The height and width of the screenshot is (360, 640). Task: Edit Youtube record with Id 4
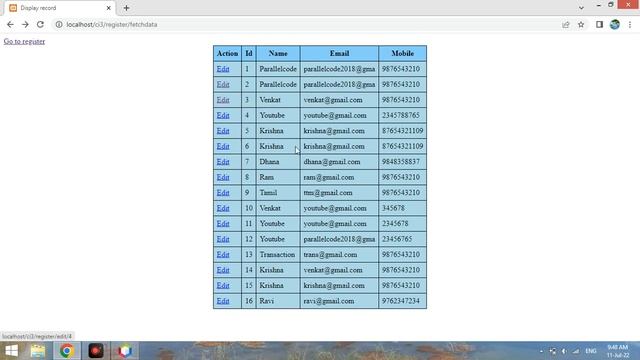pyautogui.click(x=223, y=116)
